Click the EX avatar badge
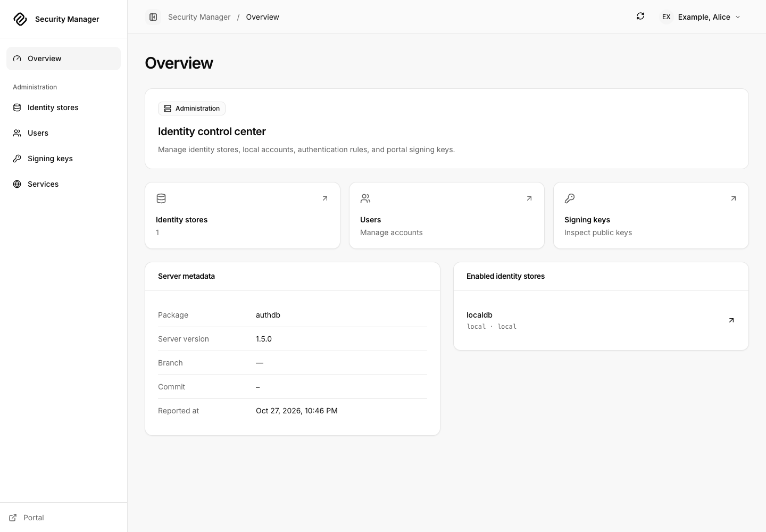Screen dimensions: 766x532 (x=666, y=17)
